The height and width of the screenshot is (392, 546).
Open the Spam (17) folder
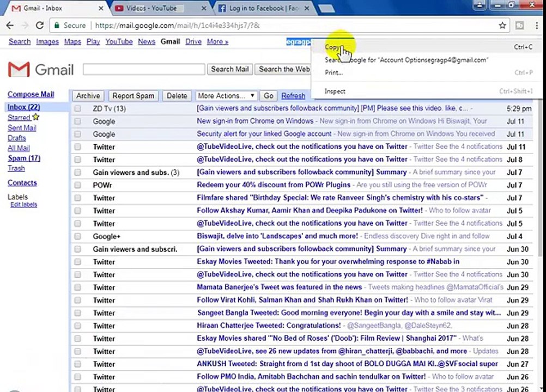pos(24,158)
